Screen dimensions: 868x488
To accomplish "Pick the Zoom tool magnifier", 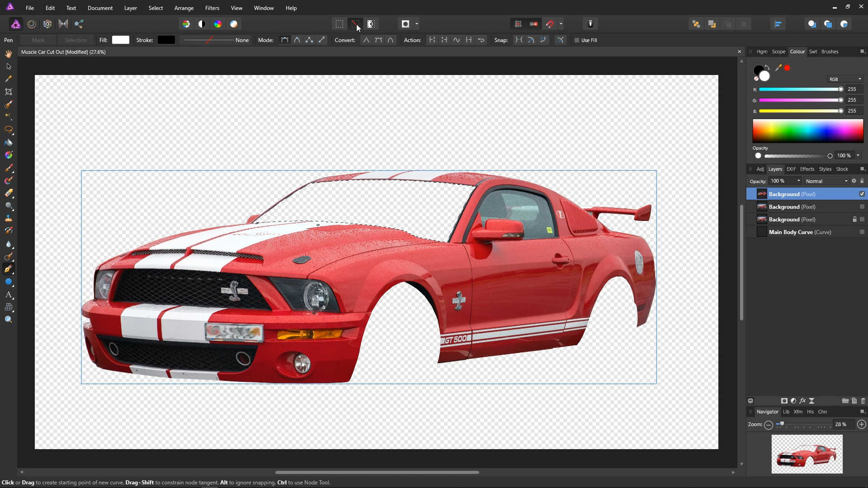I will pyautogui.click(x=9, y=319).
